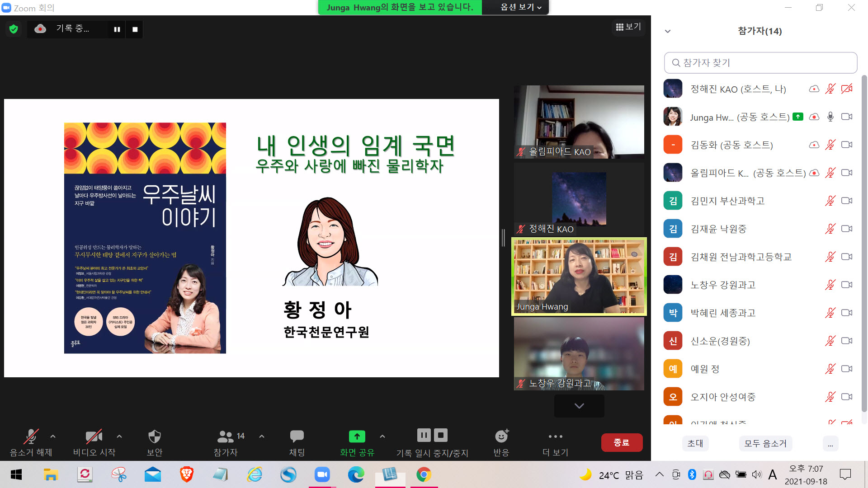Image resolution: width=868 pixels, height=488 pixels.
Task: Select the Junga Hwang video thumbnail
Action: 579,277
